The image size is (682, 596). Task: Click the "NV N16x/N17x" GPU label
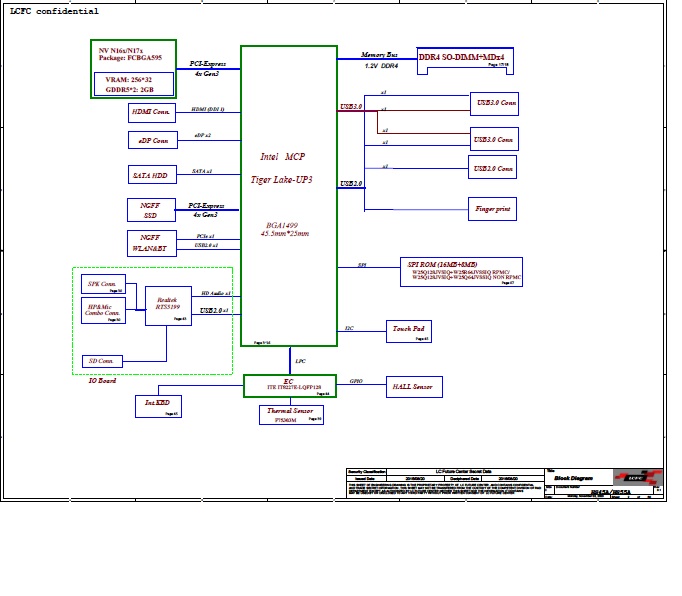point(120,50)
